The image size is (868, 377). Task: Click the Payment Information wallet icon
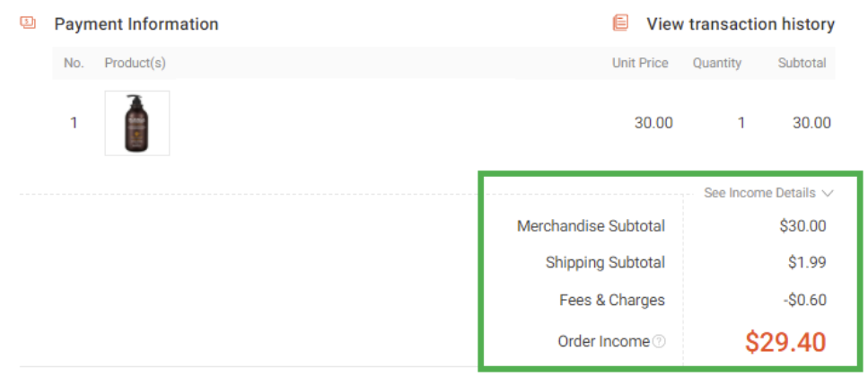click(x=28, y=22)
